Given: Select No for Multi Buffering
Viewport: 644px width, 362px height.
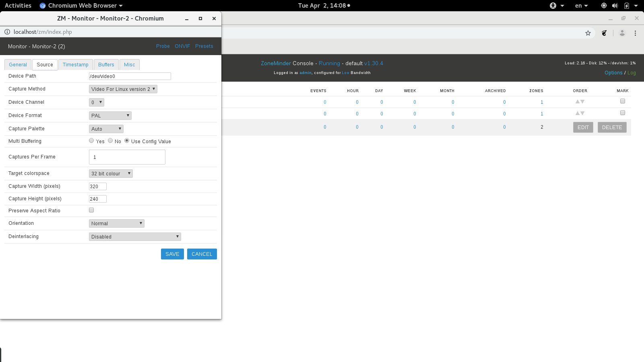Looking at the screenshot, I should (110, 140).
